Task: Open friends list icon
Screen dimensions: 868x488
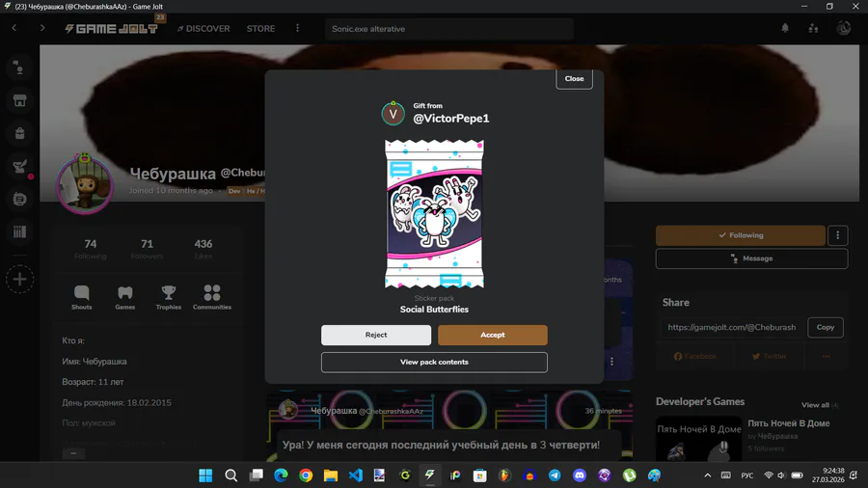Action: pyautogui.click(x=813, y=28)
